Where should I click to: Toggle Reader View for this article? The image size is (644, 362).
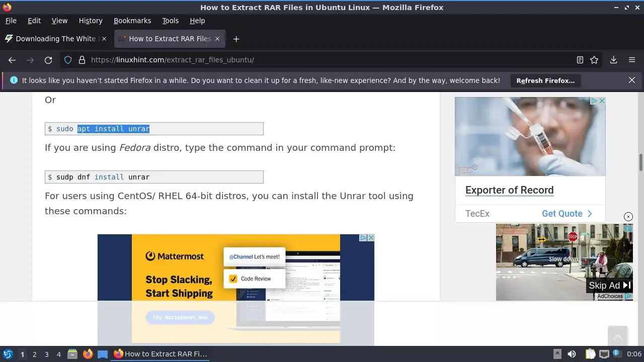tap(580, 60)
